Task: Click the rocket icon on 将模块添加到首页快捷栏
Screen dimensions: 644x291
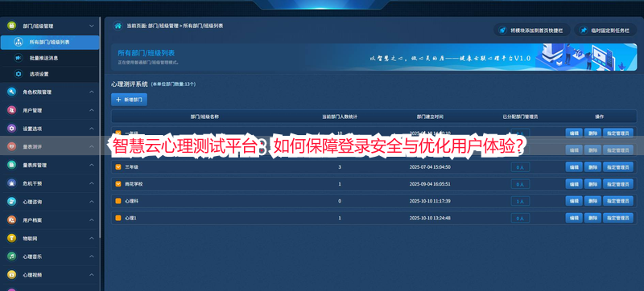Action: tap(502, 31)
